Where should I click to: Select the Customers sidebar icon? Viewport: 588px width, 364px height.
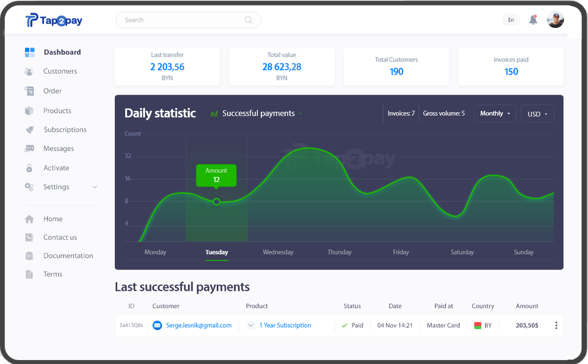(29, 71)
